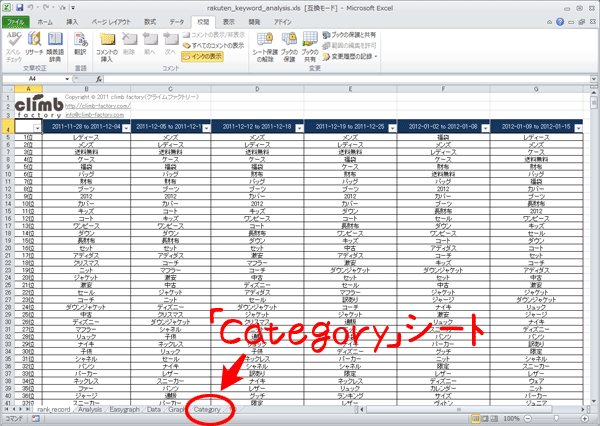
Task: Switch to the Developer (開発) tab
Action: (254, 22)
